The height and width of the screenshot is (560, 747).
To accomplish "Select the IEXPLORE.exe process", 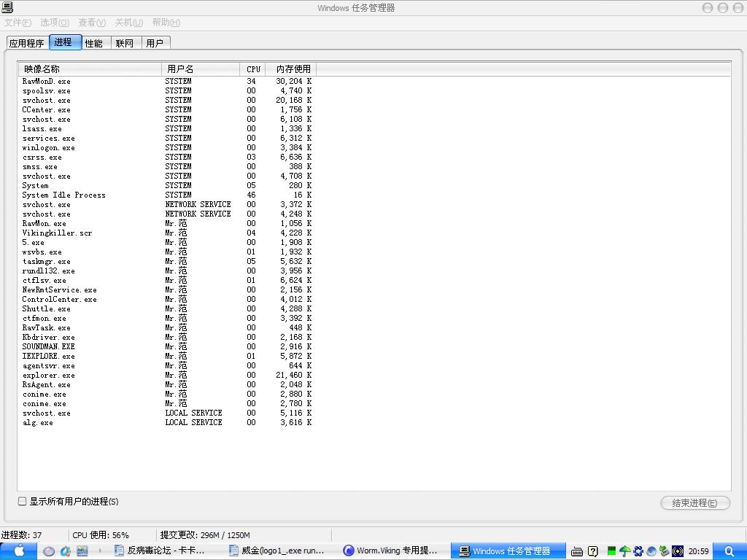I will (x=167, y=356).
